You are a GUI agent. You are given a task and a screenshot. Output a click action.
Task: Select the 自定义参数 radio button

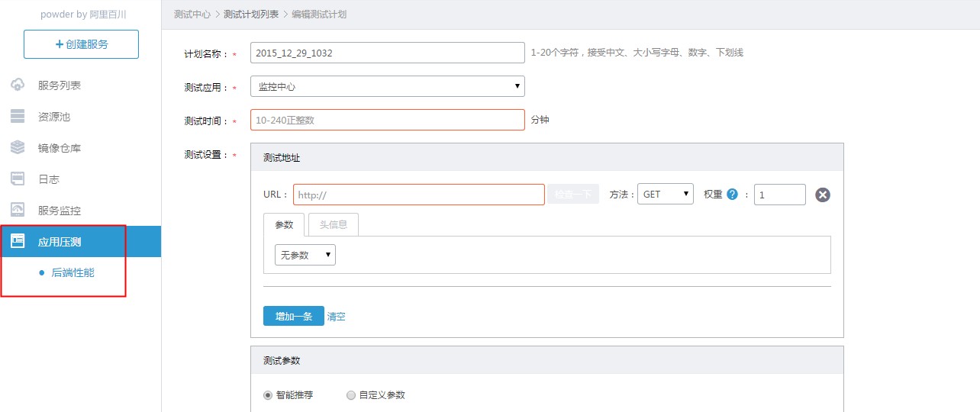click(x=350, y=395)
